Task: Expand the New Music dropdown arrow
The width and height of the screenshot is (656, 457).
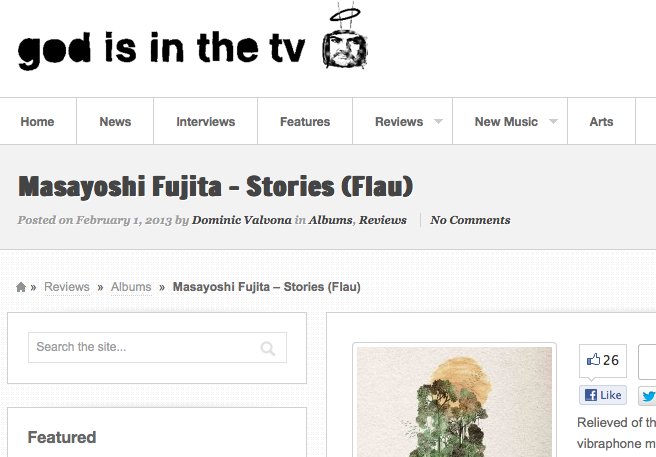Action: click(x=553, y=122)
